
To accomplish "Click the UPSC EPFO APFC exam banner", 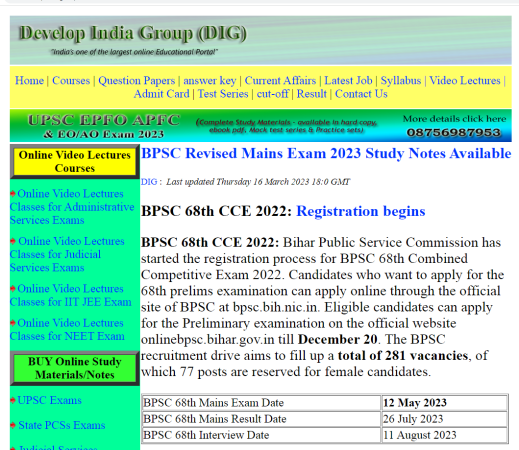I will pyautogui.click(x=261, y=126).
